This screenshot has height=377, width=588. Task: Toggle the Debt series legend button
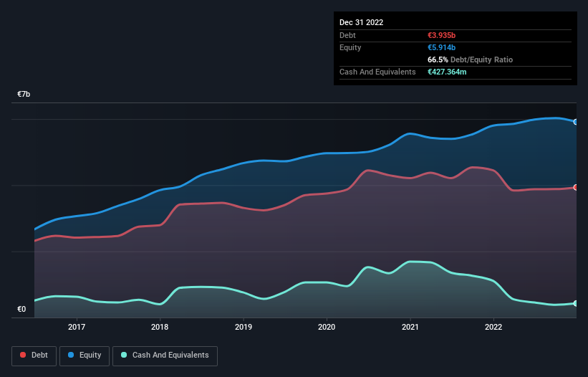click(34, 355)
